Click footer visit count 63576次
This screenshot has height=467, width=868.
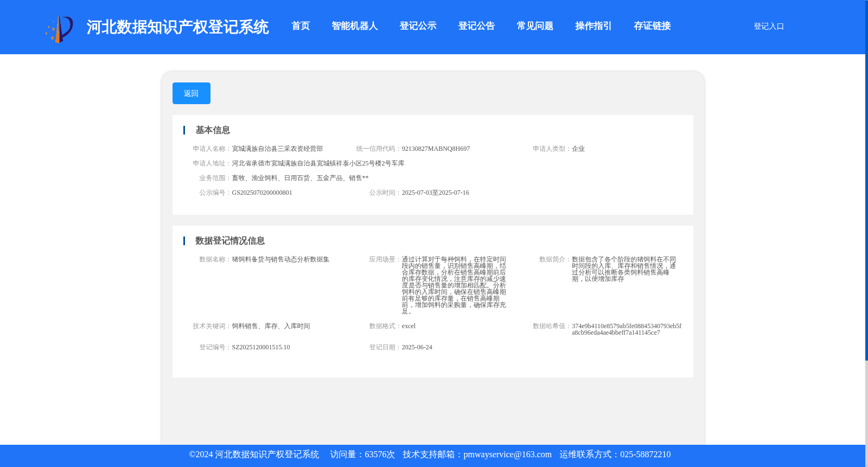tap(380, 455)
